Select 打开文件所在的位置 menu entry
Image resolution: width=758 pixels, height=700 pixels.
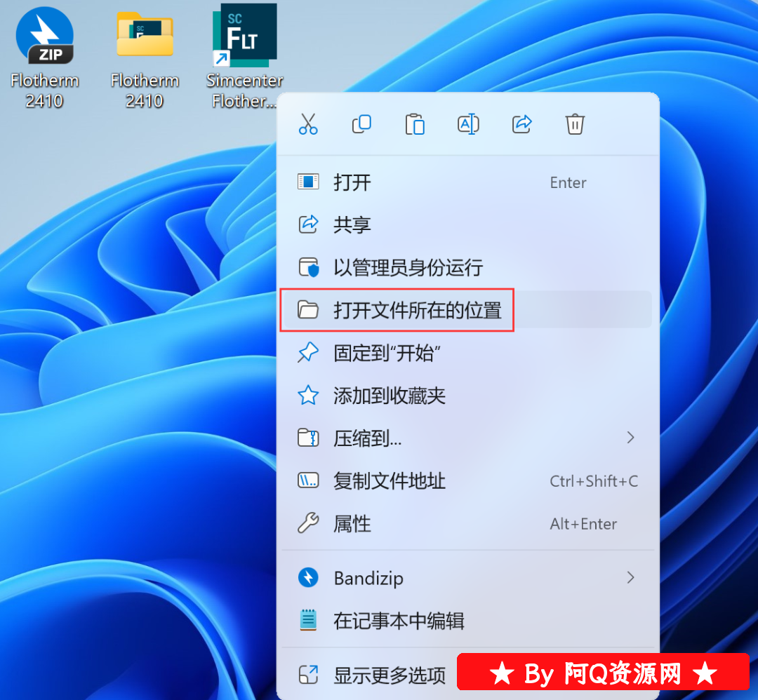(467, 309)
